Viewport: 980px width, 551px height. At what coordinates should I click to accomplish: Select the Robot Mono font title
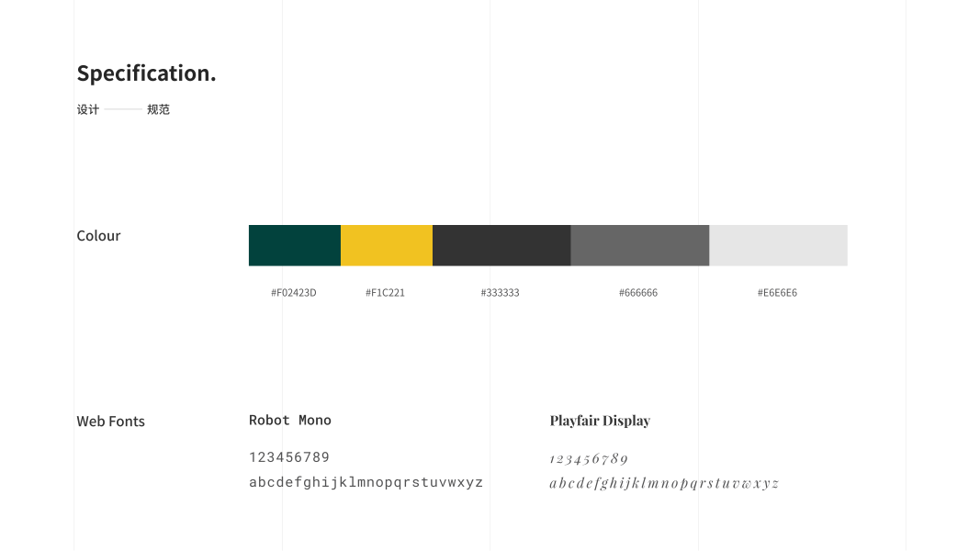290,421
